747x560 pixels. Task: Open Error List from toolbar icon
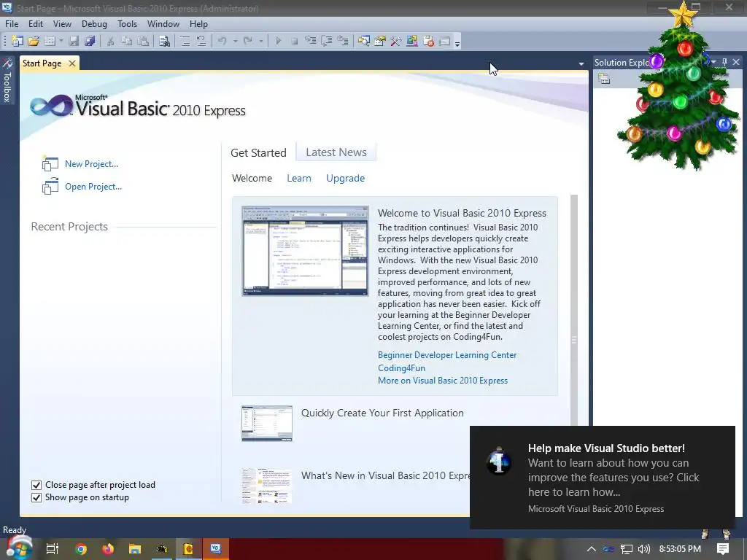(428, 42)
